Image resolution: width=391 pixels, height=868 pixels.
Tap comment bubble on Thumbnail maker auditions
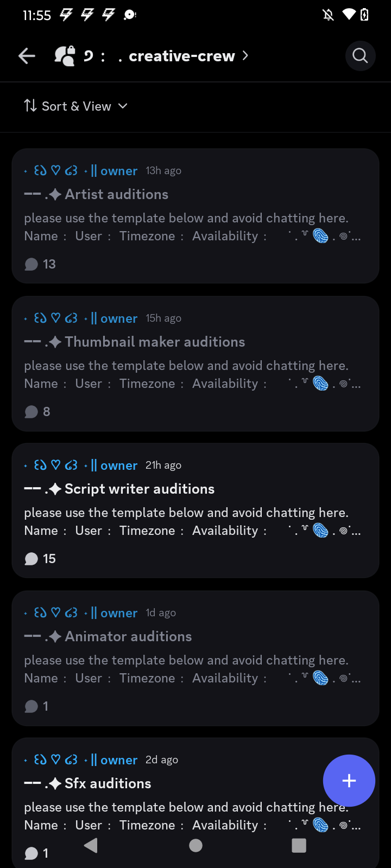(x=31, y=412)
